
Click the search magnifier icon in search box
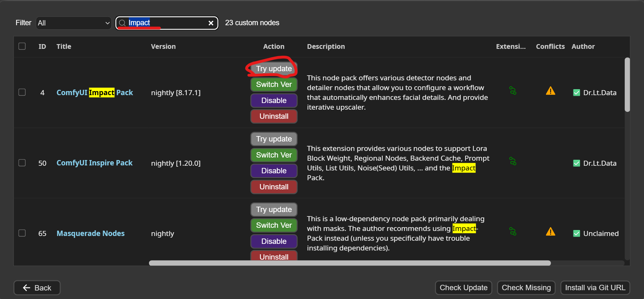(x=122, y=23)
